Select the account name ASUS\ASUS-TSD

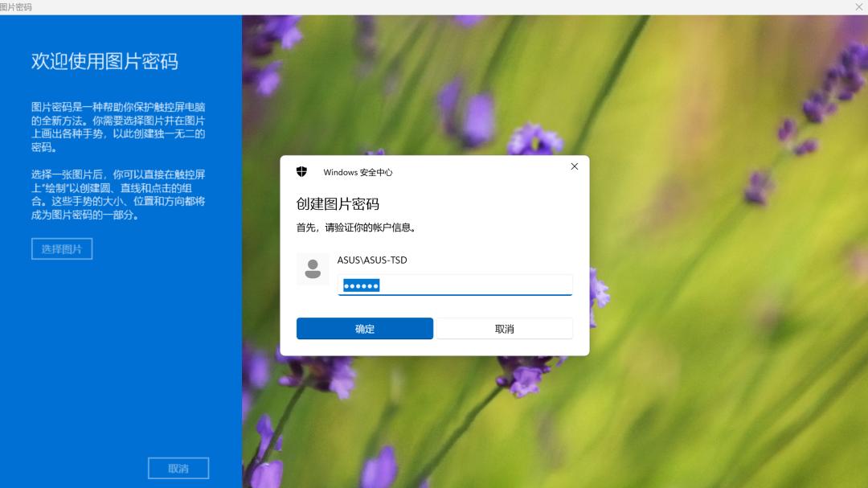tap(372, 260)
